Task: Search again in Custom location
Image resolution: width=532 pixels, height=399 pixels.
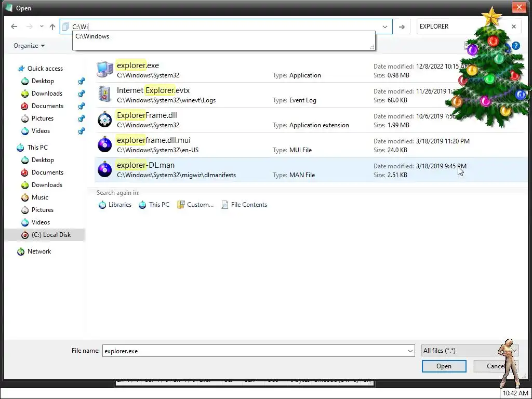Action: 195,205
